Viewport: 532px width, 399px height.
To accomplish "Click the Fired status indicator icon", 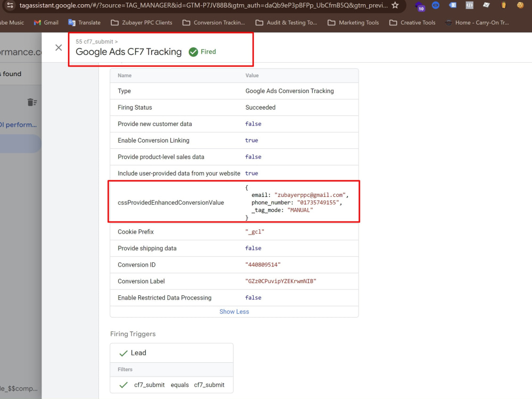I will point(193,52).
